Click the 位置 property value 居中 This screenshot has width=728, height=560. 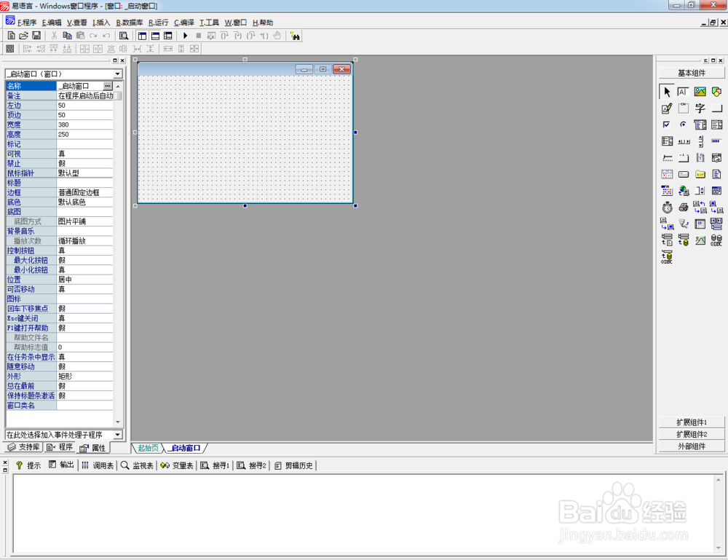coord(84,280)
